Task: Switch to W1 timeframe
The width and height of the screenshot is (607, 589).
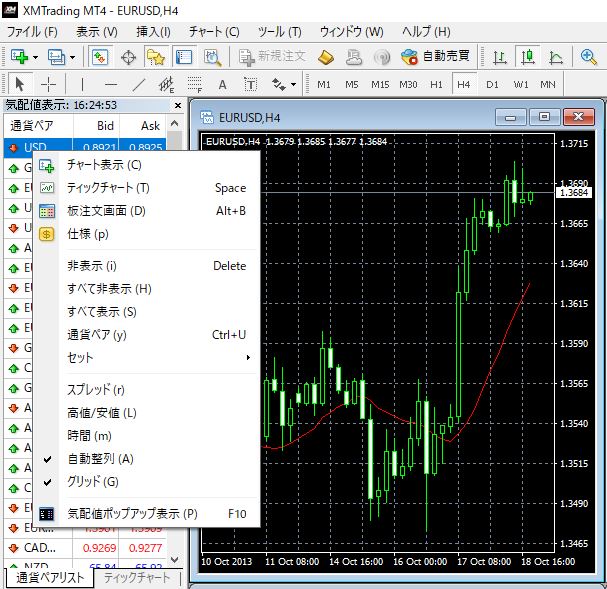Action: tap(521, 84)
